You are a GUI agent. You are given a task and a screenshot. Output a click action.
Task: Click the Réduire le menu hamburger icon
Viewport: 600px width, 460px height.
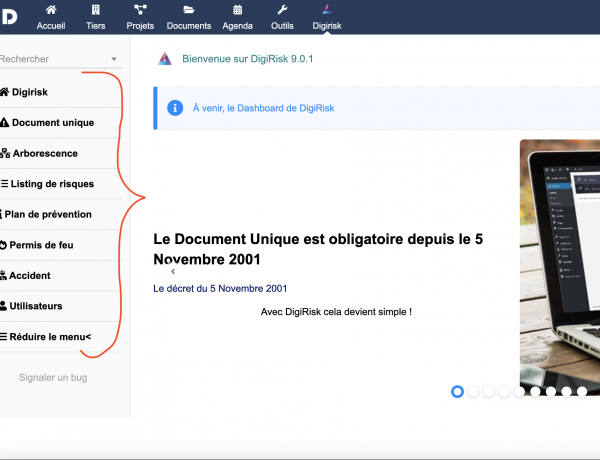point(3,337)
